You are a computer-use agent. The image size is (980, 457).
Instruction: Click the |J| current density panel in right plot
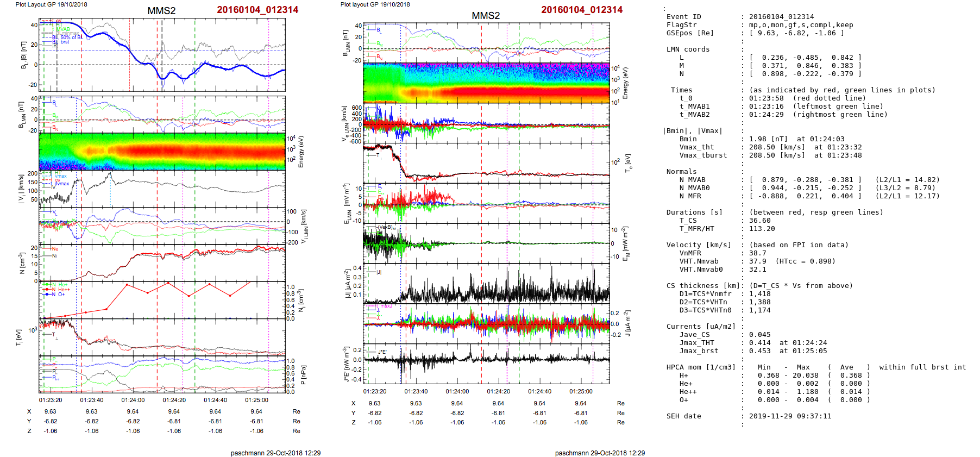click(486, 284)
